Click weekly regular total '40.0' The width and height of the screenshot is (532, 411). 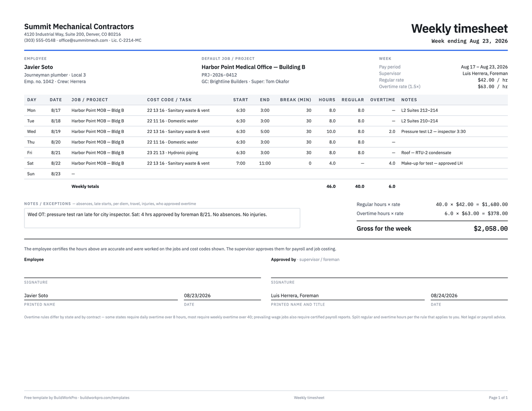[360, 187]
